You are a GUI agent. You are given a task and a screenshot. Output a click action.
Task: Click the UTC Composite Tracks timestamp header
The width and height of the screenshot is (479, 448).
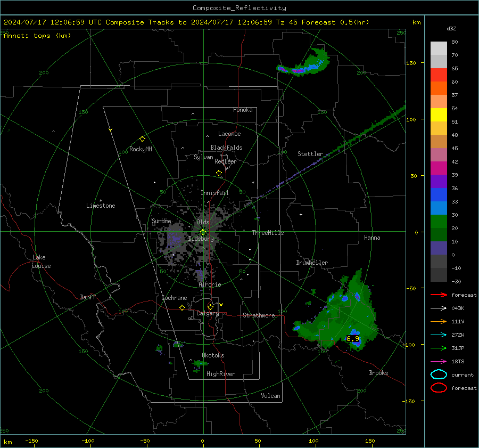pyautogui.click(x=186, y=22)
